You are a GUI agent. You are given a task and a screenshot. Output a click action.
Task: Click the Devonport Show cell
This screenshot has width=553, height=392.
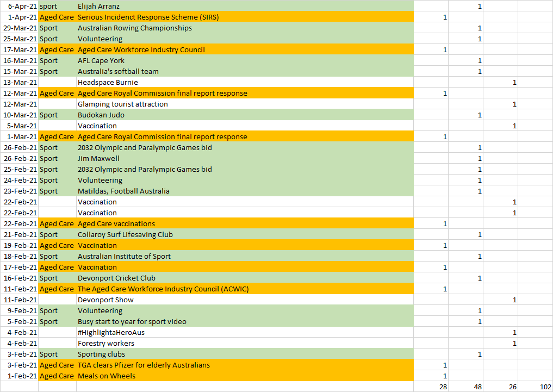tap(245, 300)
